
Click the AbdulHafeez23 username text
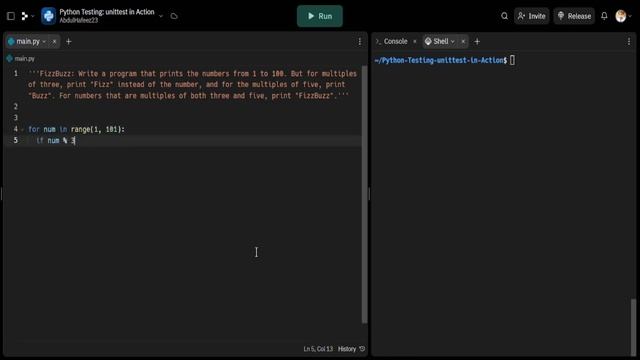pos(79,20)
